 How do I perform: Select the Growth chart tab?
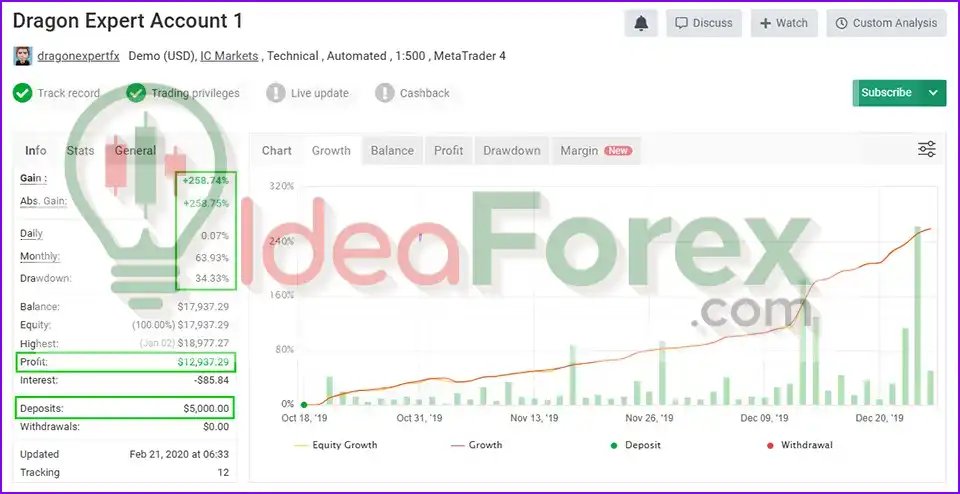[x=331, y=151]
